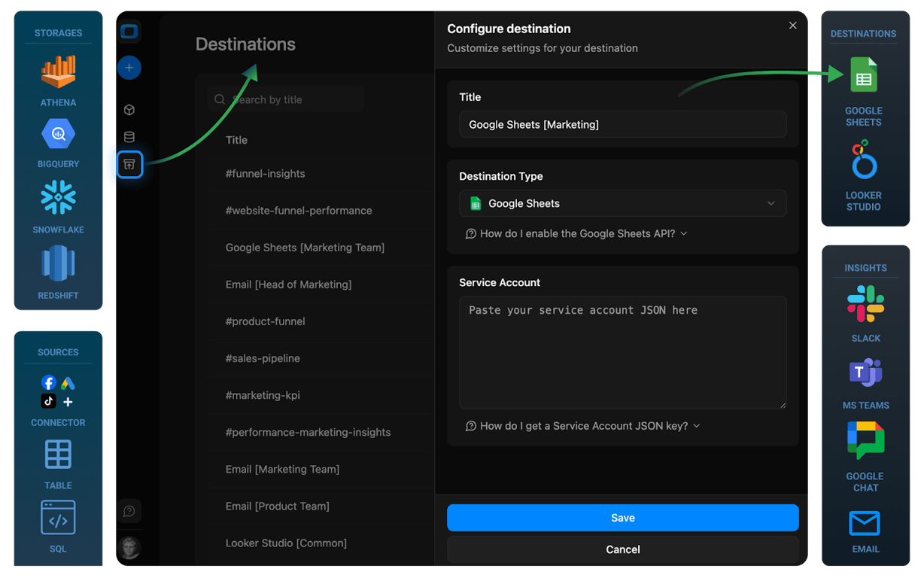Open the Redshift storage icon
This screenshot has width=924, height=578.
58,264
